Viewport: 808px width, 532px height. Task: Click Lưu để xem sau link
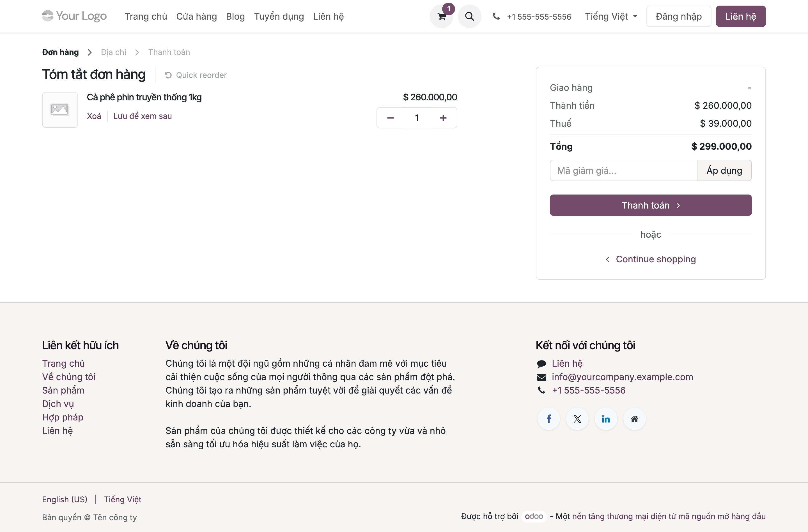coord(142,116)
